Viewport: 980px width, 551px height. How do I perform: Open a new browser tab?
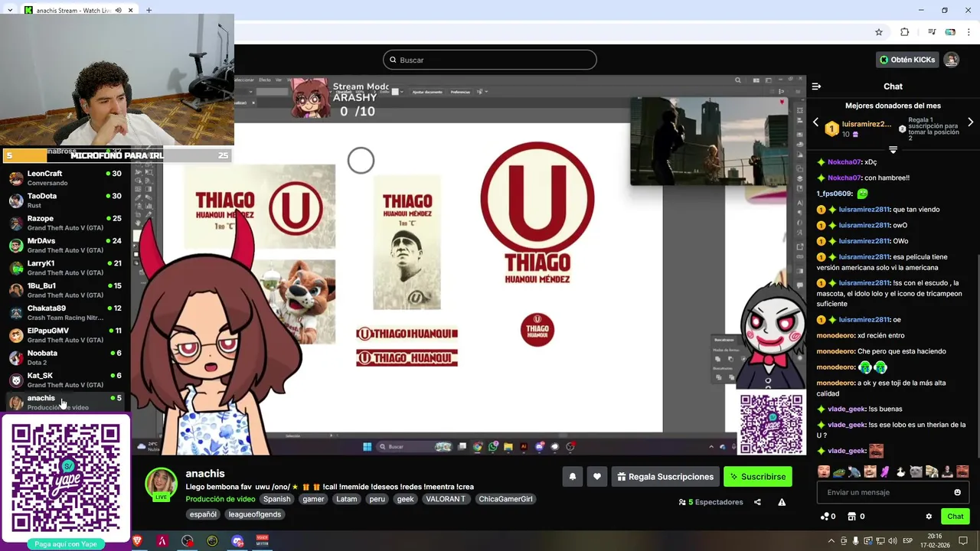(x=149, y=10)
